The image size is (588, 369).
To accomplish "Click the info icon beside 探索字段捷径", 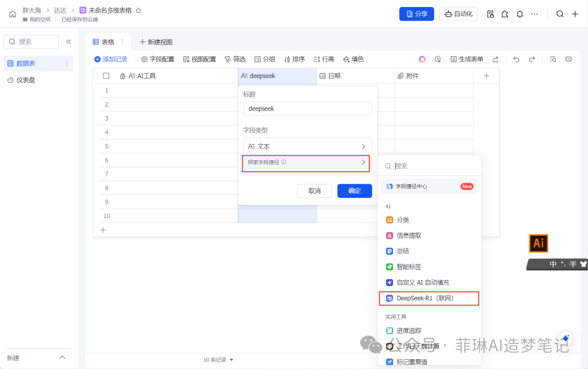I will point(284,162).
